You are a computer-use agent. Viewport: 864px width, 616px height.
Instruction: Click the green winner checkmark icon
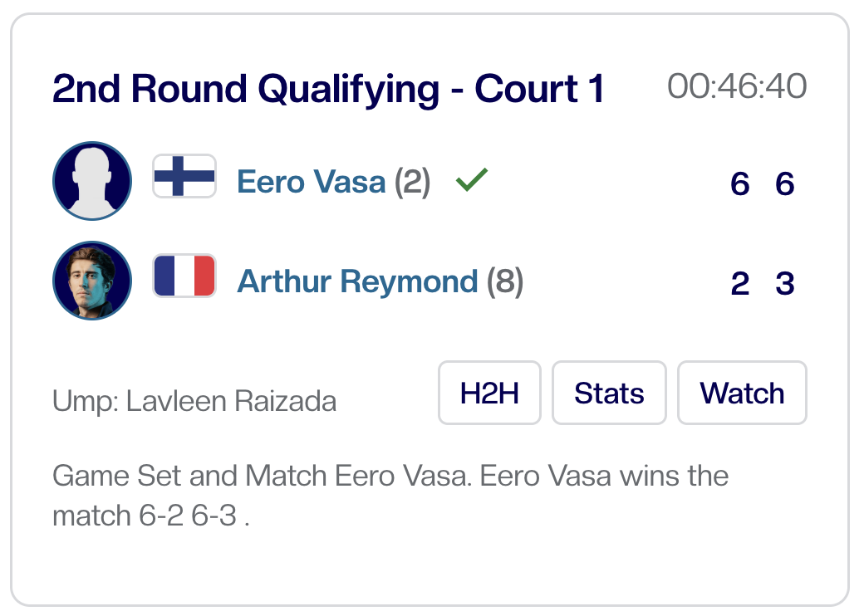472,179
